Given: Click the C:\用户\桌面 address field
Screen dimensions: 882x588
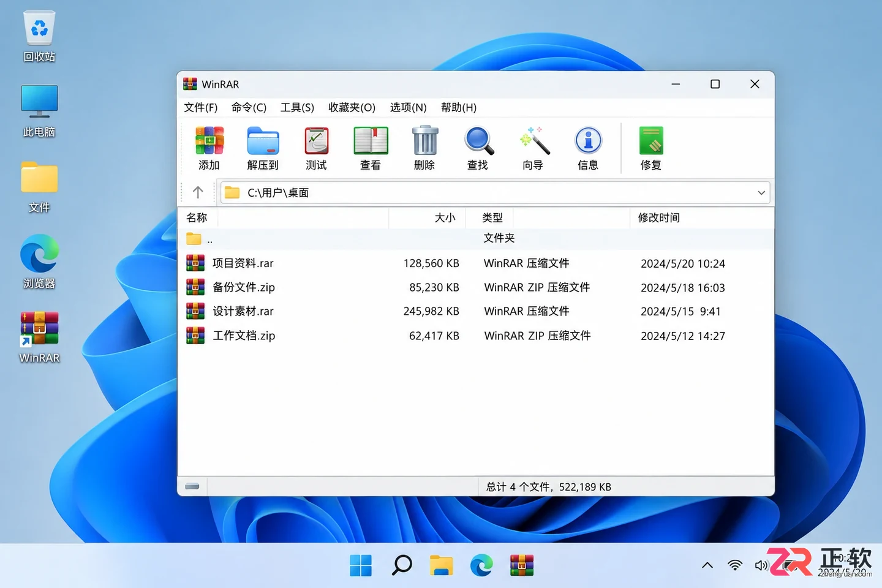Looking at the screenshot, I should point(495,192).
